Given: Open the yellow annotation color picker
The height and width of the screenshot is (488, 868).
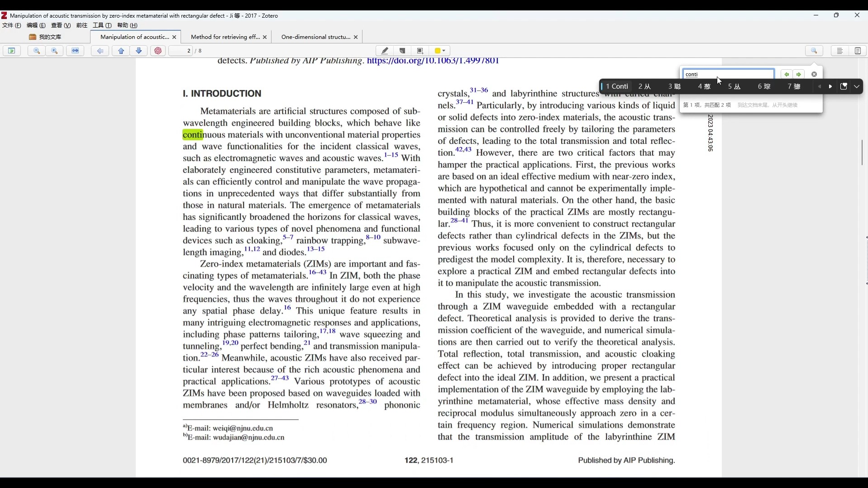Looking at the screenshot, I should (440, 51).
